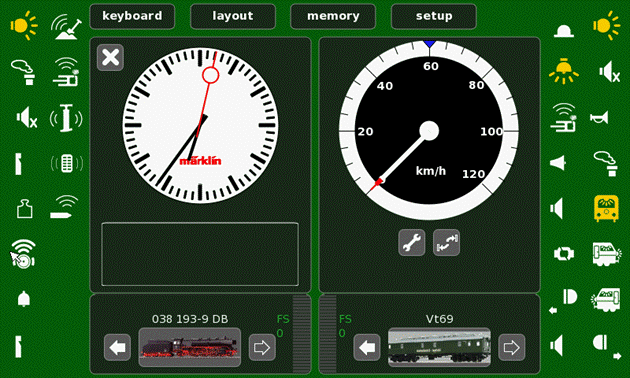Click the circular arrows cycle icon
The height and width of the screenshot is (378, 630).
pyautogui.click(x=564, y=254)
